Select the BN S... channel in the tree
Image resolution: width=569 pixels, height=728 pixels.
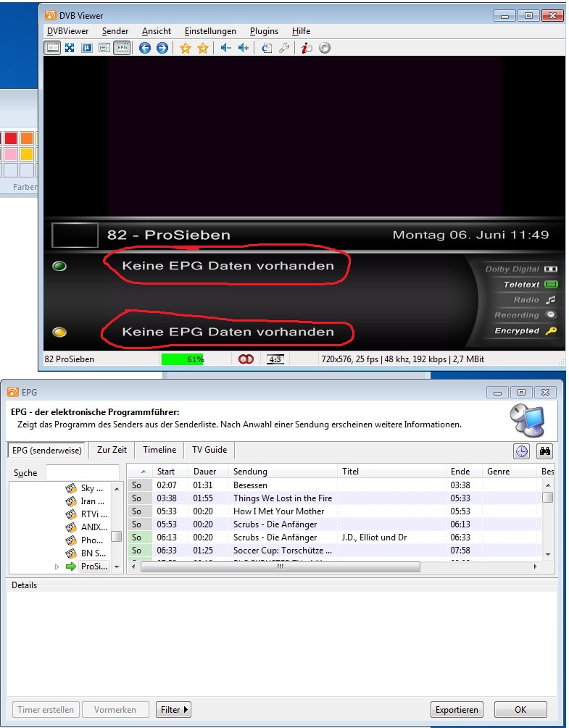(x=88, y=553)
